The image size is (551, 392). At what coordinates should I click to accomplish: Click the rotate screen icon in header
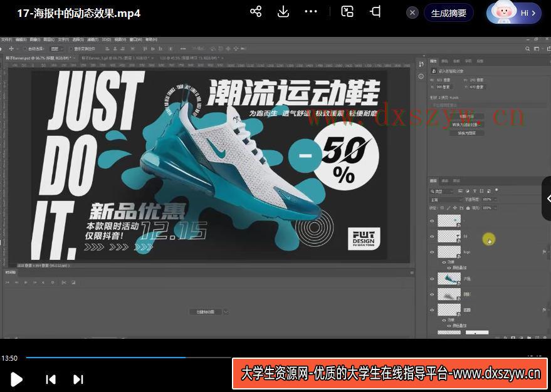point(375,11)
